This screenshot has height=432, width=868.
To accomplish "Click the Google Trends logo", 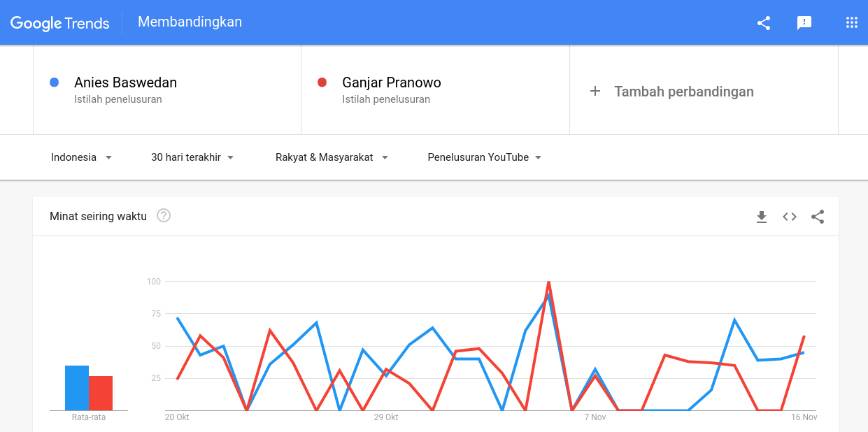I will [59, 23].
